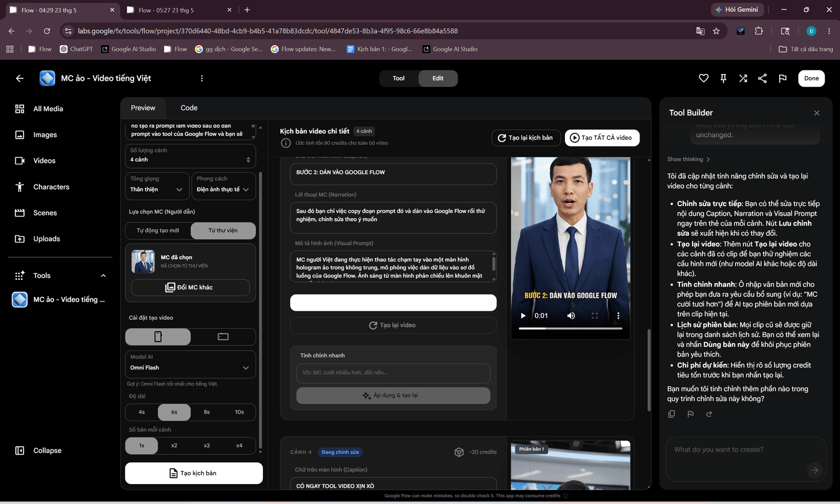Mute the preview video volume
Image resolution: width=840 pixels, height=504 pixels.
point(571,316)
